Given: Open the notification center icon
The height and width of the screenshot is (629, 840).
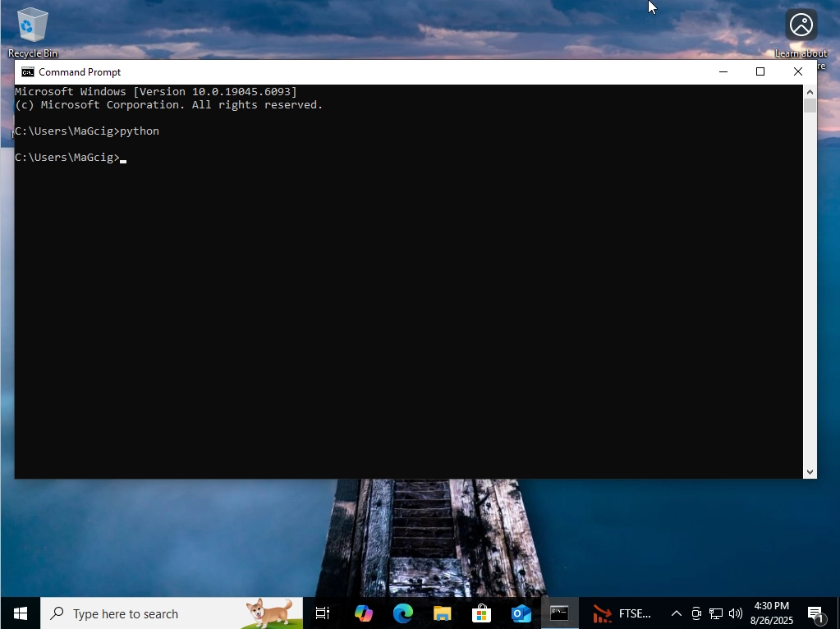Looking at the screenshot, I should pos(816,613).
